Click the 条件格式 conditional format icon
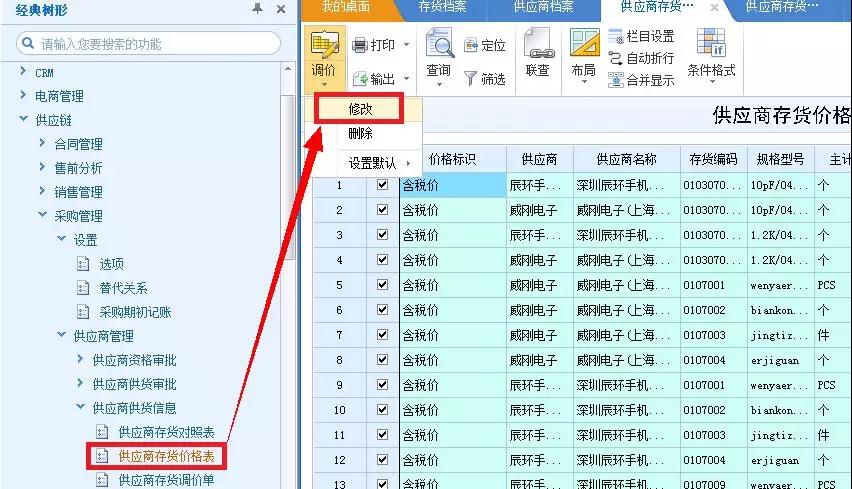The height and width of the screenshot is (489, 852). 711,43
